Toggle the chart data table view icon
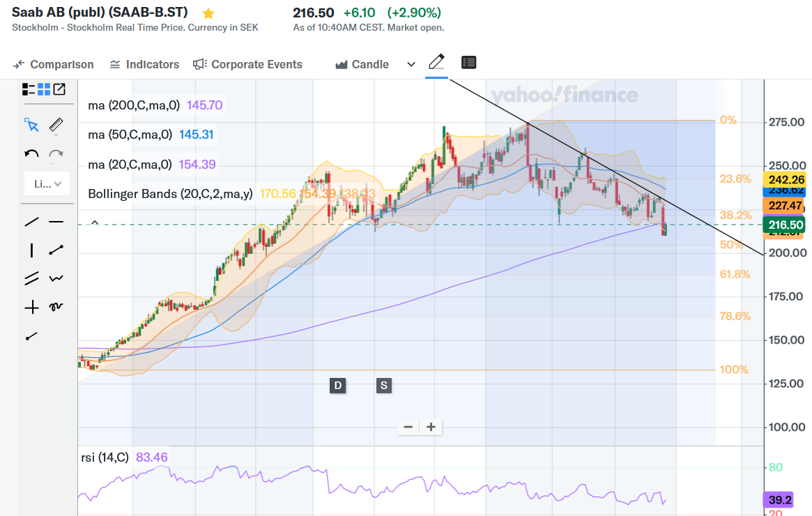The width and height of the screenshot is (812, 516). (x=469, y=63)
